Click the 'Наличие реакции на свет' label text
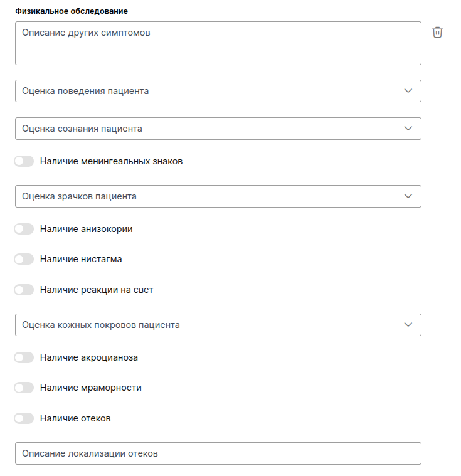 [97, 290]
